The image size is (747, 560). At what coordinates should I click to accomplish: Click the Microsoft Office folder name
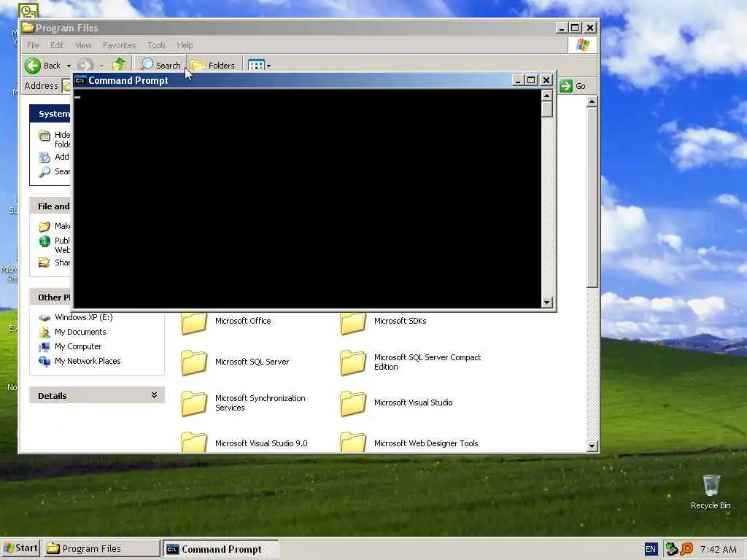[x=243, y=321]
